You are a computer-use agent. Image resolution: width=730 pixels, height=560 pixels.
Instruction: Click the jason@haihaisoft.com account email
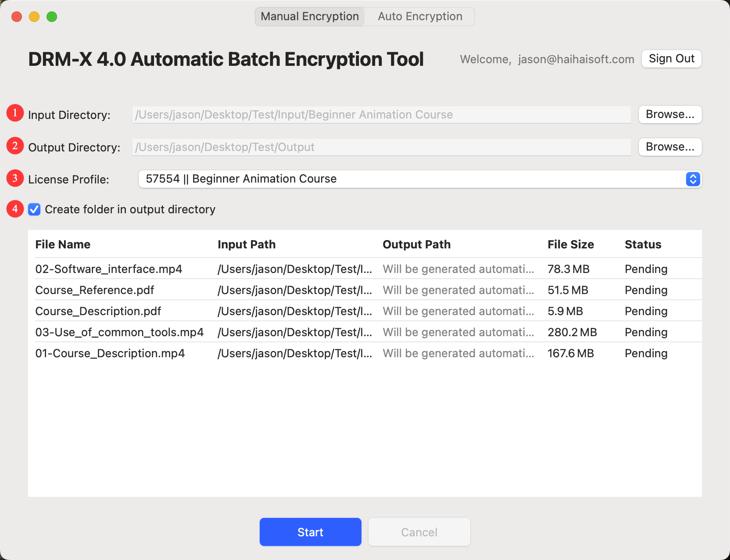coord(576,59)
